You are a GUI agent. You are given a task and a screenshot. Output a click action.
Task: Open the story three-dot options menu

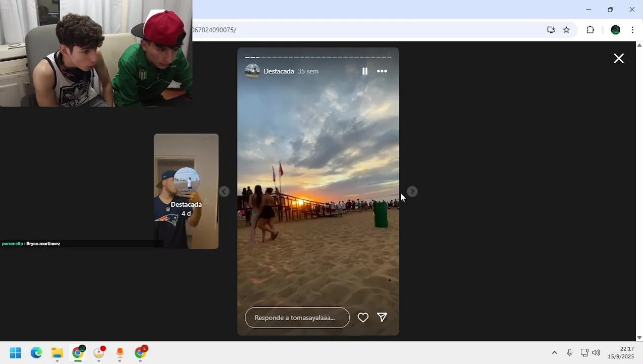[x=382, y=71]
